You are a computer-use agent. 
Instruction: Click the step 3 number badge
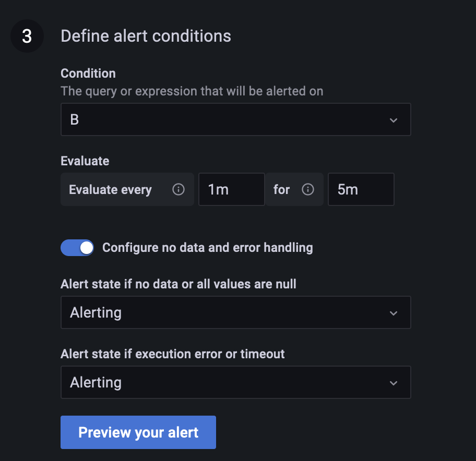pos(27,36)
